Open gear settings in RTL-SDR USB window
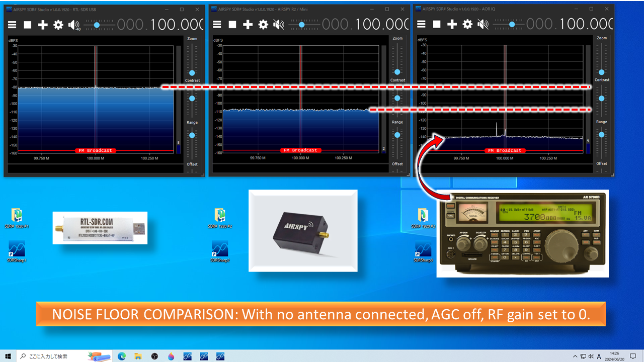The height and width of the screenshot is (362, 644). click(58, 25)
